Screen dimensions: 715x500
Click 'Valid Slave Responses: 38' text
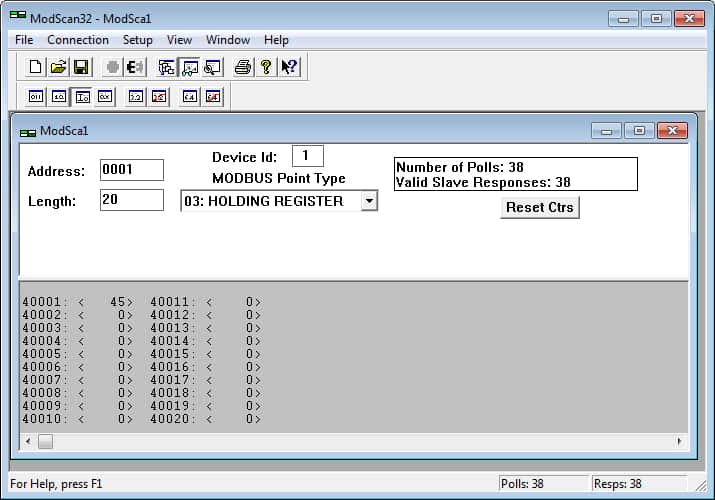(x=483, y=182)
